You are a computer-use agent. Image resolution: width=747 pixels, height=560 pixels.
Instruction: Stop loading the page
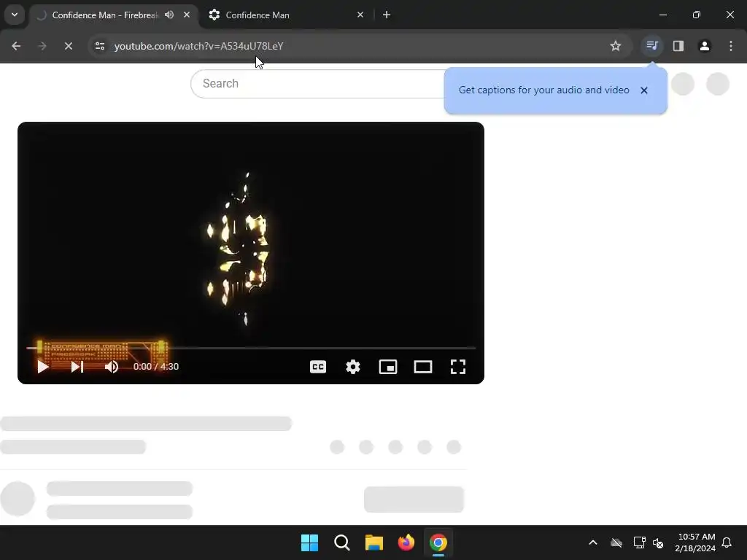[68, 46]
